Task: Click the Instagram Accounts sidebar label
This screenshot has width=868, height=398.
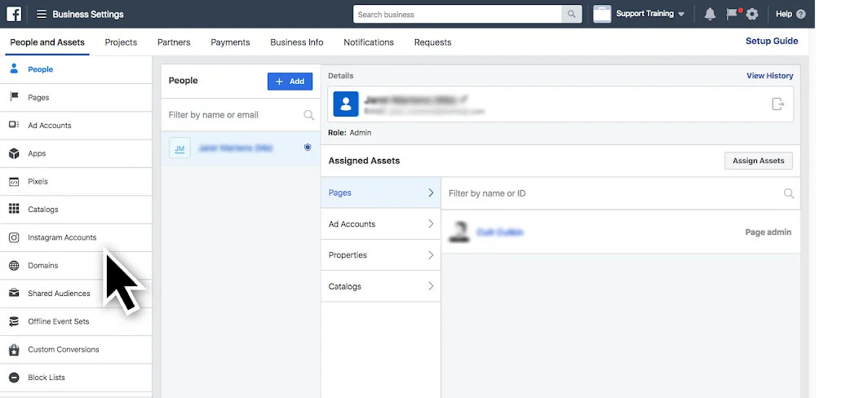Action: (62, 237)
